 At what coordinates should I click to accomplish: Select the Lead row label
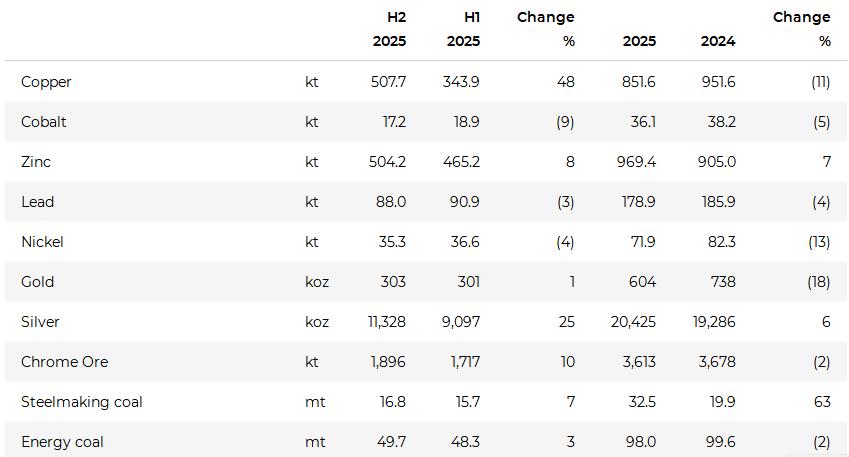click(37, 202)
